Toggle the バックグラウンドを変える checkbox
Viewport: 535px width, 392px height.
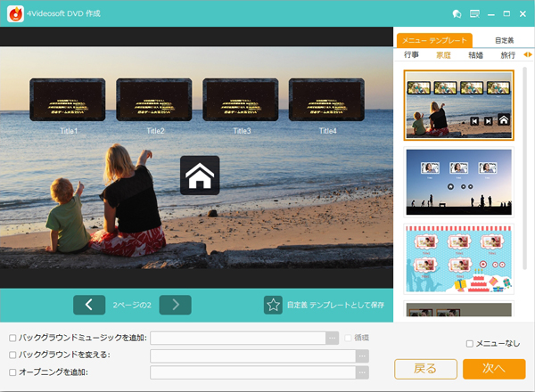(12, 355)
